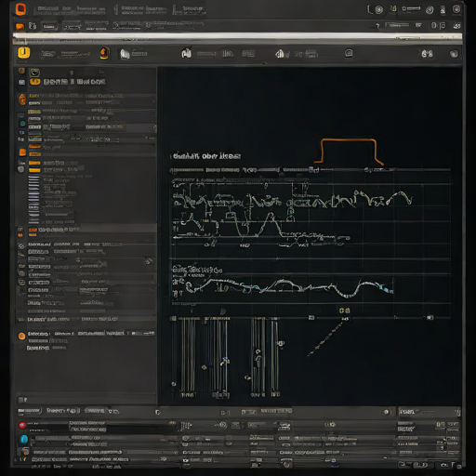Toggle the orange circle beside lower-left list entry
Screen dimensions: 476x476
point(21,337)
